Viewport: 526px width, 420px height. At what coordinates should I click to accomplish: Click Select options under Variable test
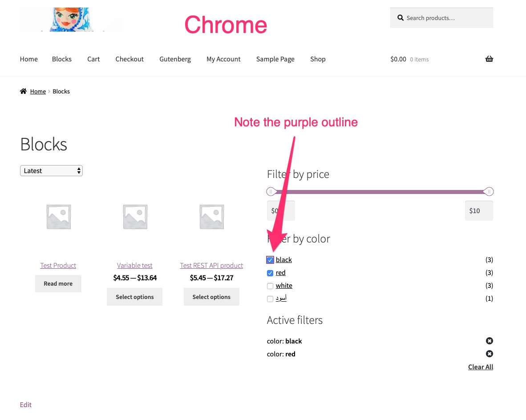pyautogui.click(x=134, y=297)
